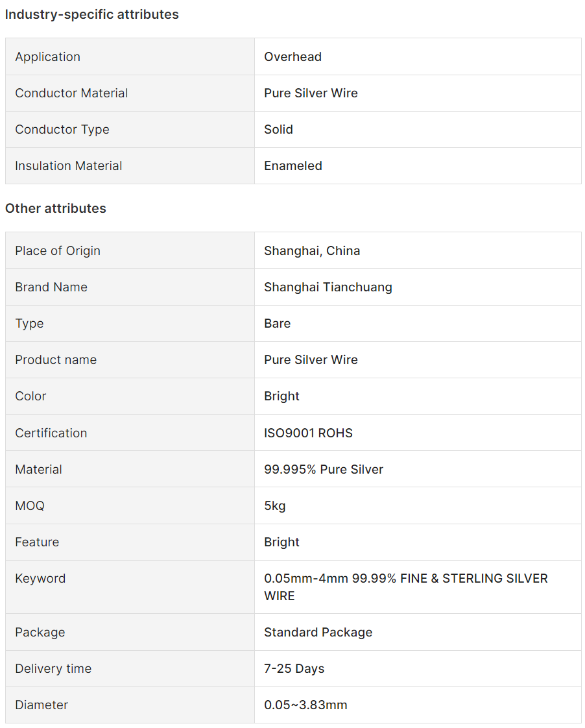
Task: Click the Overhead value cell
Action: [x=418, y=56]
